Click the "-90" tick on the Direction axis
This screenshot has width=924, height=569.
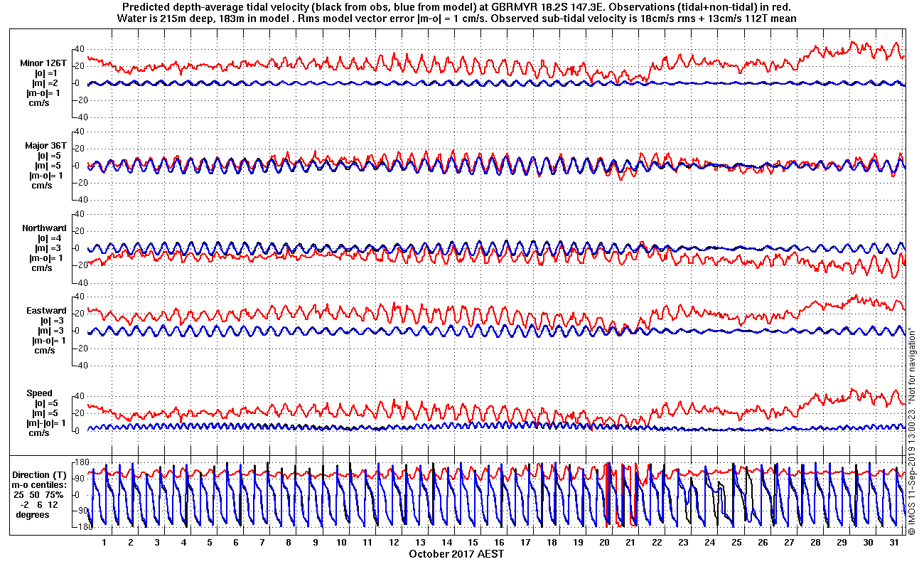[80, 511]
